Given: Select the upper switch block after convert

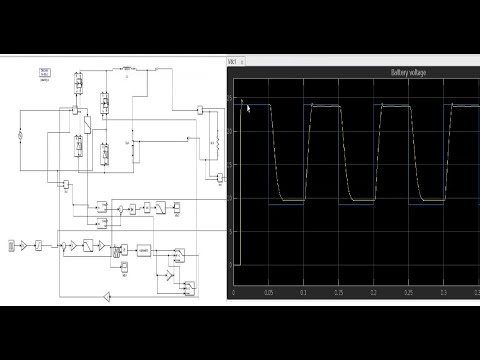Looking at the screenshot, I should coord(180,255).
